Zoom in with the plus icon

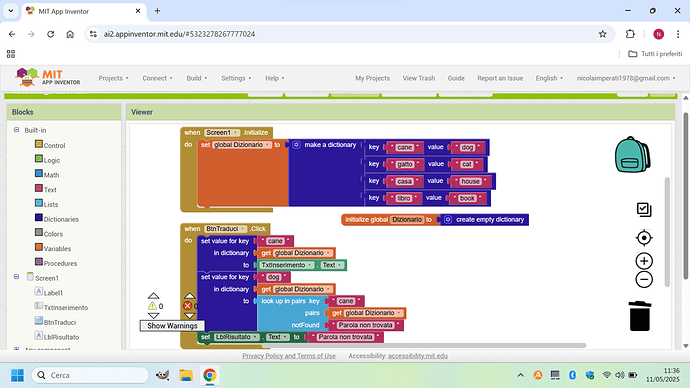644,261
